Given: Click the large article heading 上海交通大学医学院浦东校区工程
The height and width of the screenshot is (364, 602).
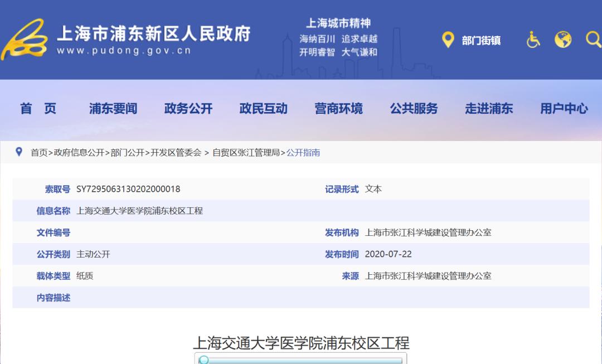Looking at the screenshot, I should (301, 342).
